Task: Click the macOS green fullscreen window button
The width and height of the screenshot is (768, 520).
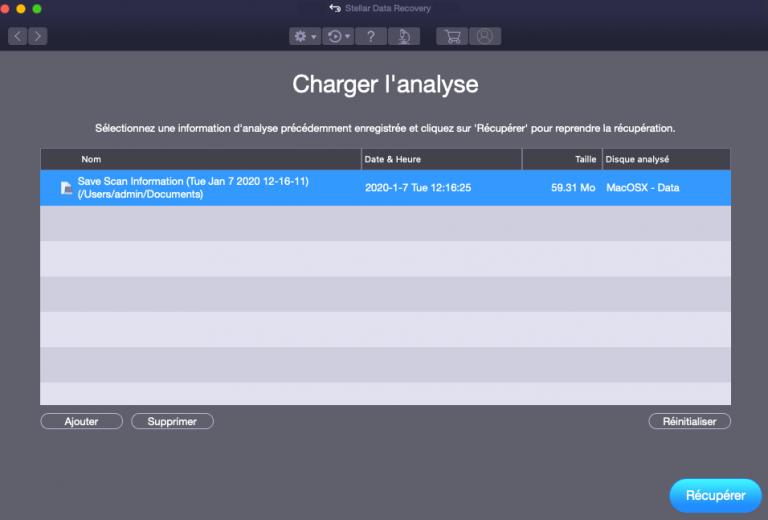Action: point(38,9)
